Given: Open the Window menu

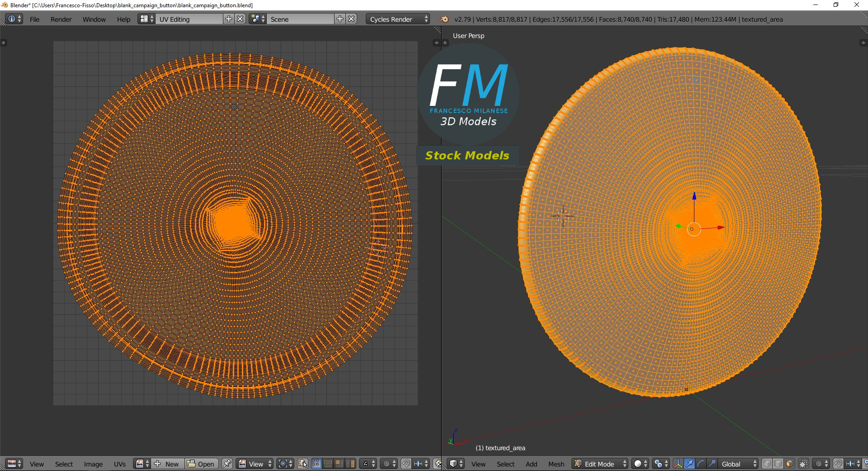Looking at the screenshot, I should tap(94, 19).
